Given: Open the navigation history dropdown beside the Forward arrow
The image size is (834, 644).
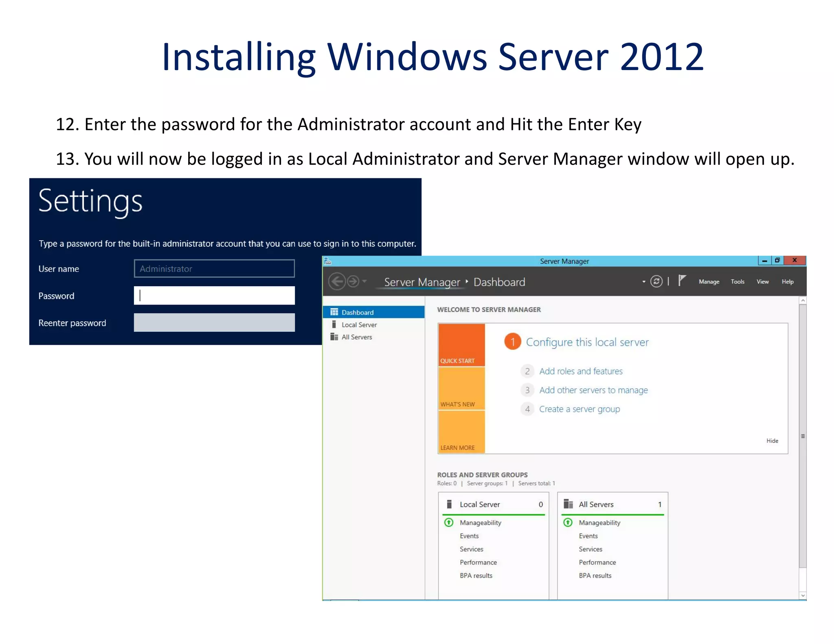Looking at the screenshot, I should [364, 281].
